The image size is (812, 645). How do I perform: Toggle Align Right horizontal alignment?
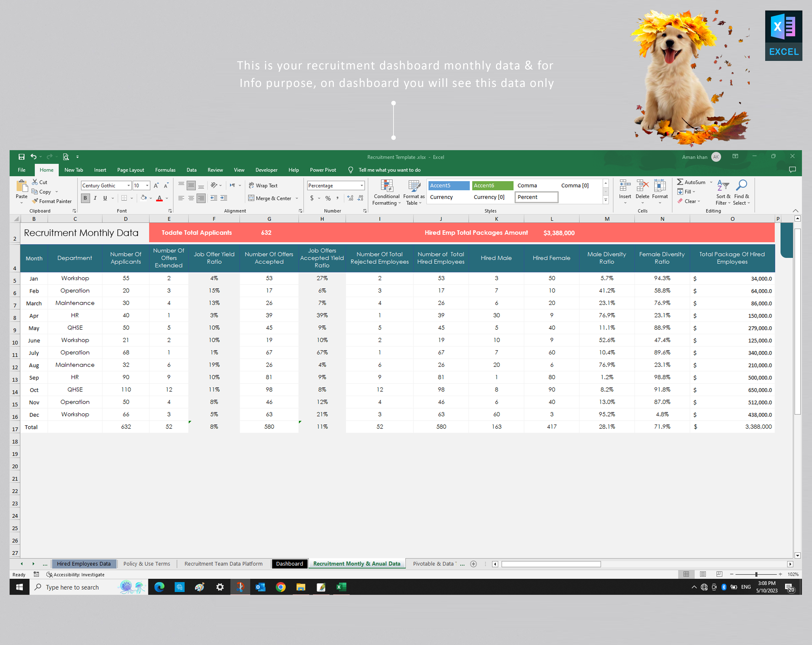pos(201,198)
